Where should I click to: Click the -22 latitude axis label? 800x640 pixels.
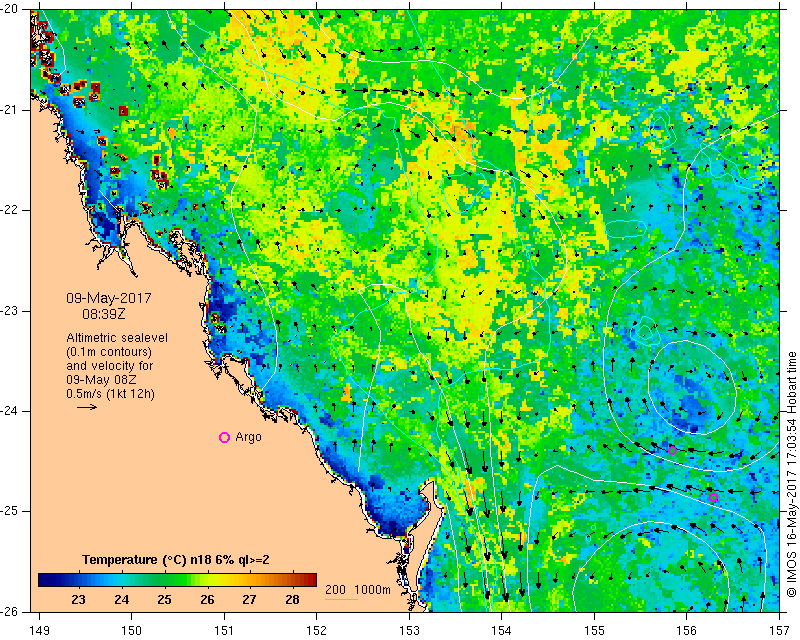pos(9,210)
